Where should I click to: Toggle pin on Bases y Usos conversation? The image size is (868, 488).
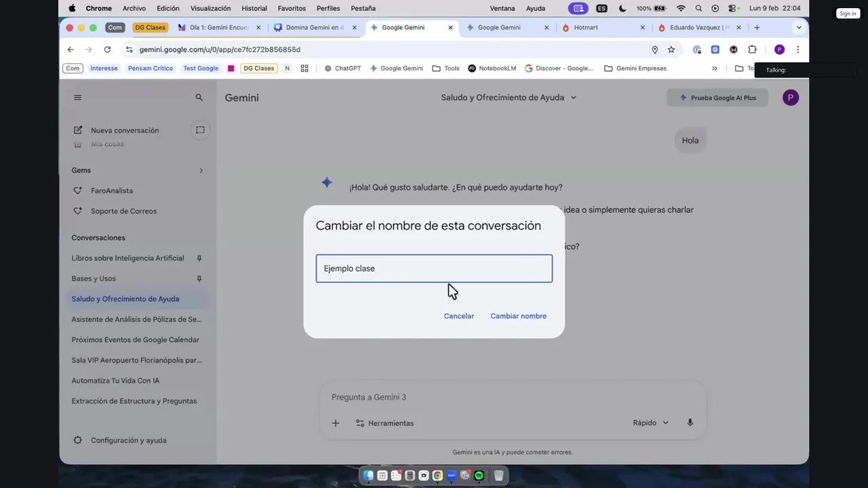tap(199, 279)
